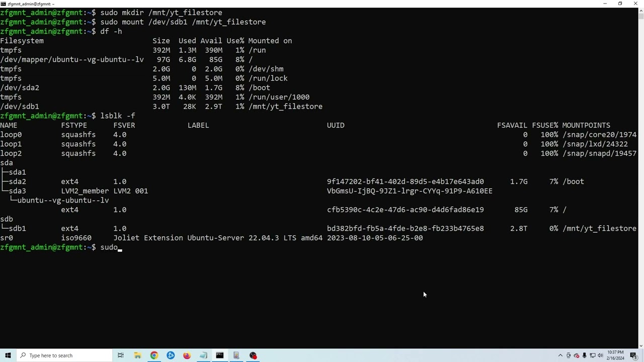Image resolution: width=644 pixels, height=362 pixels.
Task: Click '/snap/snapd/19457' mount point
Action: point(599,153)
